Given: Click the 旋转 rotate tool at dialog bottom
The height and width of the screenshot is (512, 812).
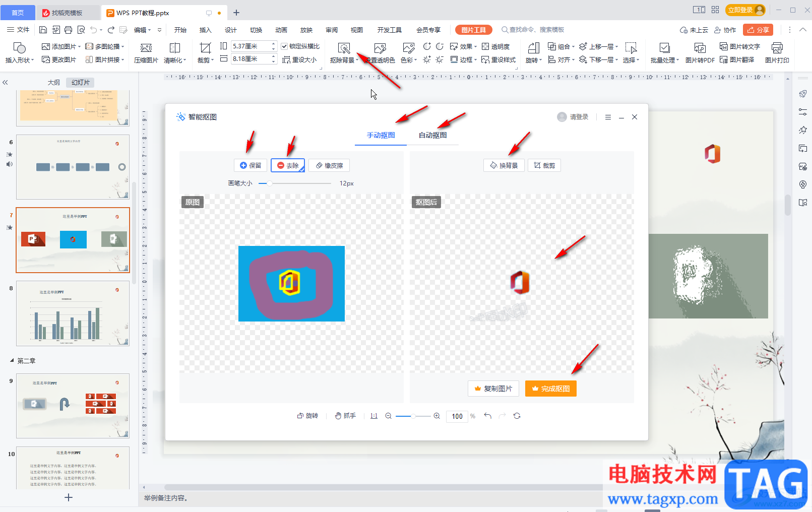Looking at the screenshot, I should pyautogui.click(x=307, y=416).
